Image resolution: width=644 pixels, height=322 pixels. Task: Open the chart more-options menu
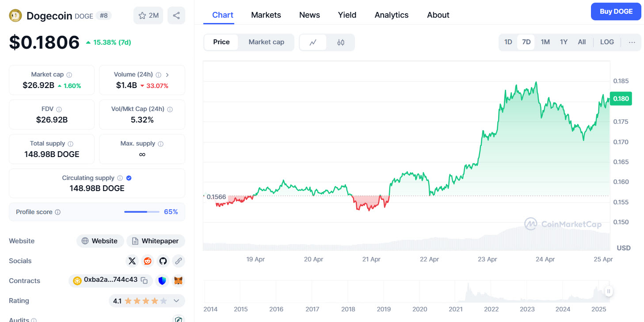click(x=632, y=42)
